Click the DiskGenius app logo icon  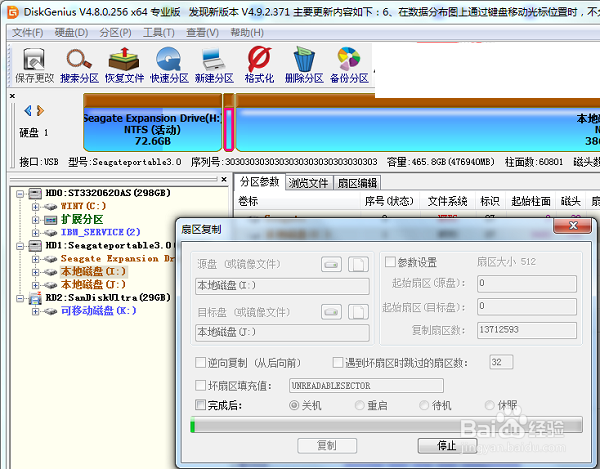click(13, 12)
